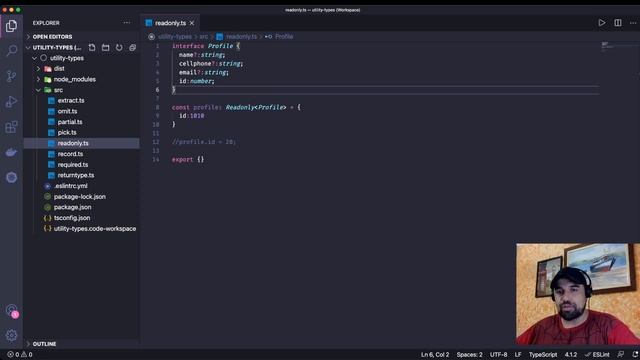Run the code with play button
640x360 pixels.
coord(602,23)
